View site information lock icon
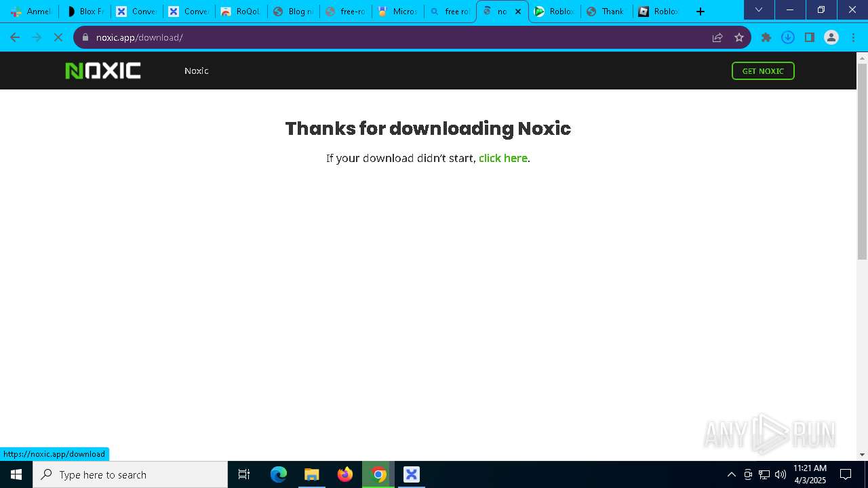Viewport: 868px width, 488px height. [85, 37]
